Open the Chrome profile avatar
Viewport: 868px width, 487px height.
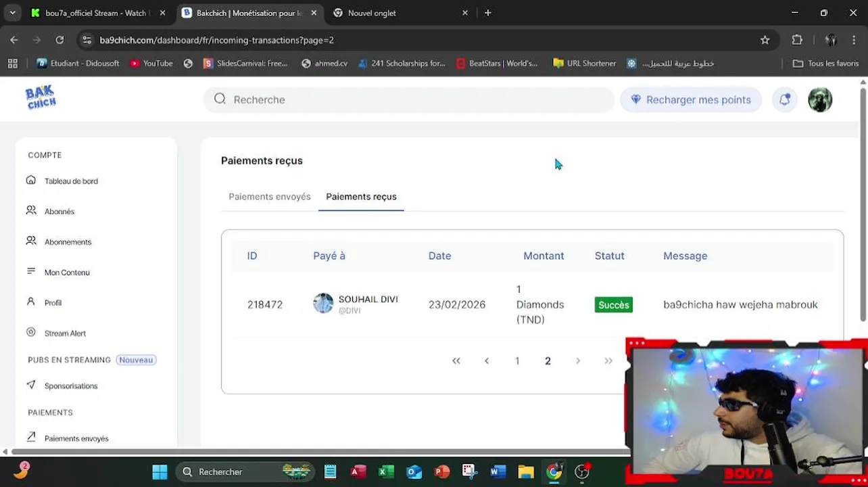(831, 40)
